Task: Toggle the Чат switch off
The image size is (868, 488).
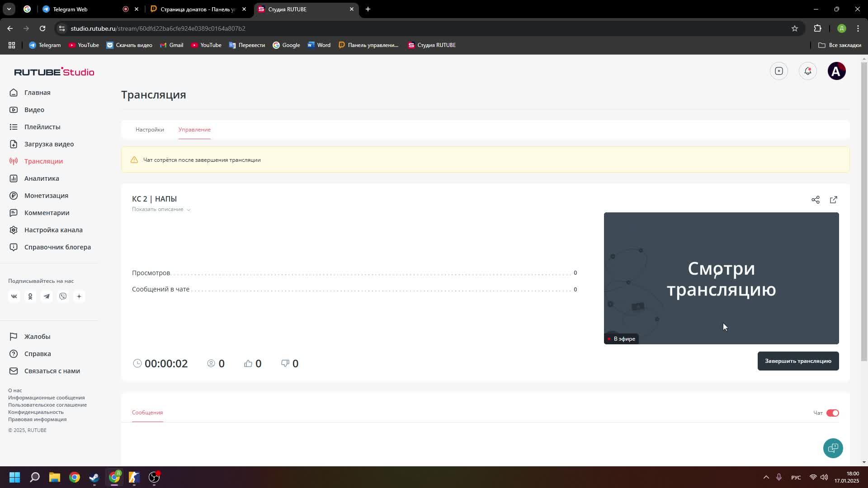Action: pyautogui.click(x=832, y=413)
